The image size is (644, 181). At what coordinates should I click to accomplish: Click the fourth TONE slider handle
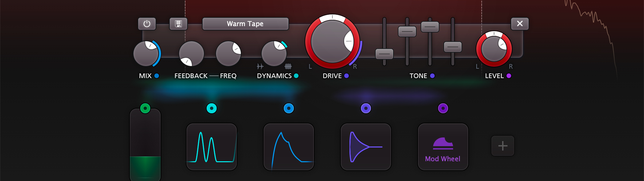coord(452,47)
